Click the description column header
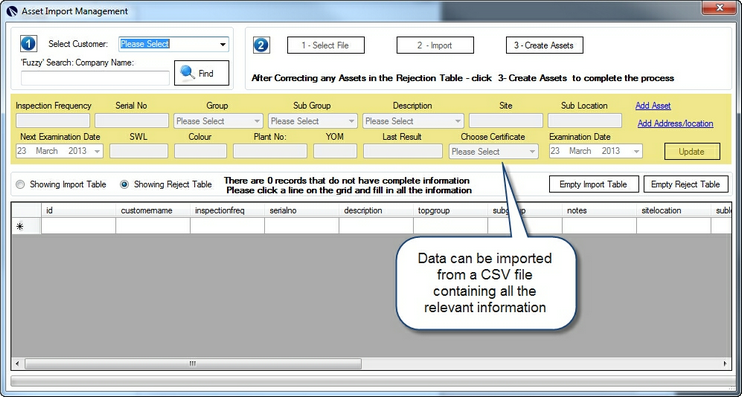742x397 pixels. 376,211
